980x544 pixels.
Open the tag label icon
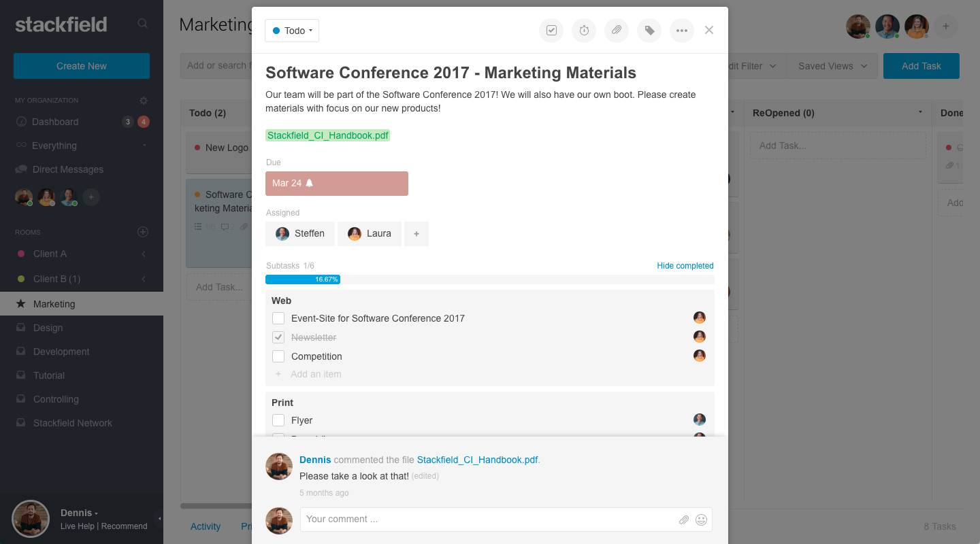click(x=649, y=31)
